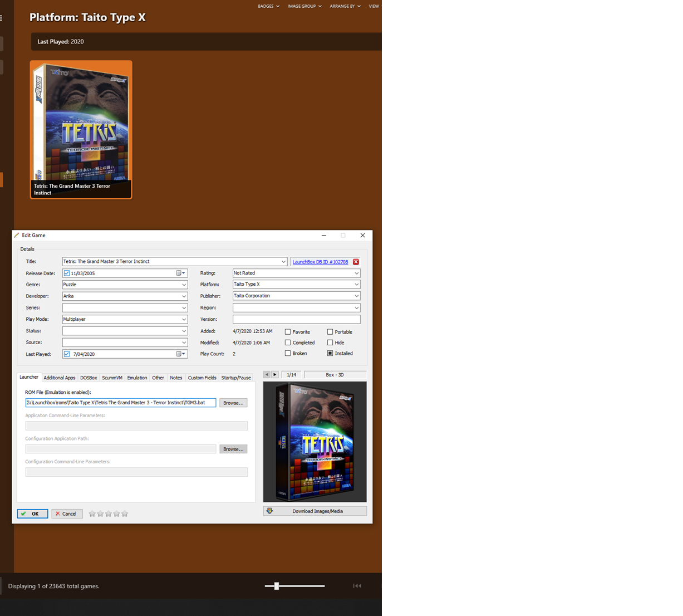The image size is (683, 616).
Task: Set star rating to four stars
Action: pyautogui.click(x=116, y=514)
